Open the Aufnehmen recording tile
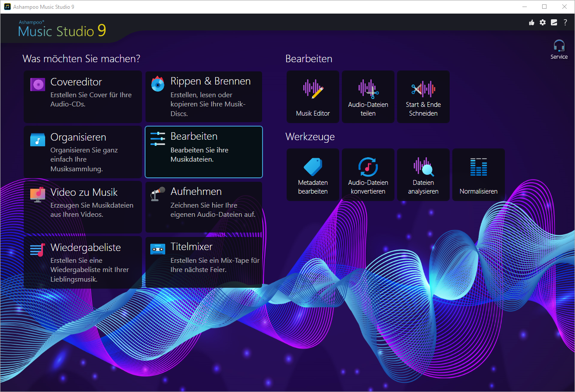 click(204, 207)
